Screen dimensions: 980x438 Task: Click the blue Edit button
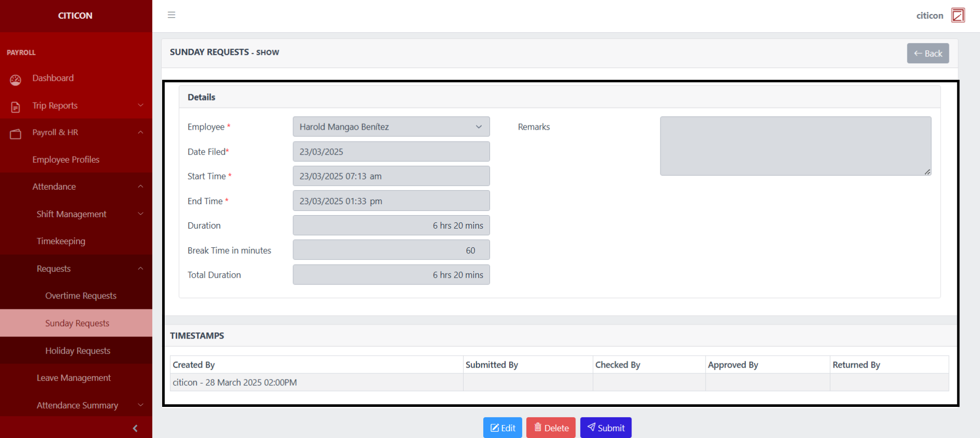pos(502,428)
